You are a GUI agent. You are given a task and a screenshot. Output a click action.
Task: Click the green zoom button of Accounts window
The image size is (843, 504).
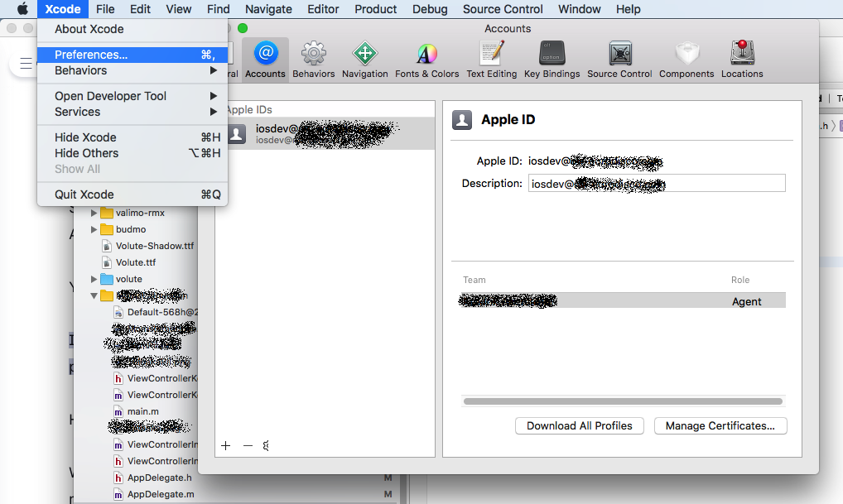[x=243, y=28]
